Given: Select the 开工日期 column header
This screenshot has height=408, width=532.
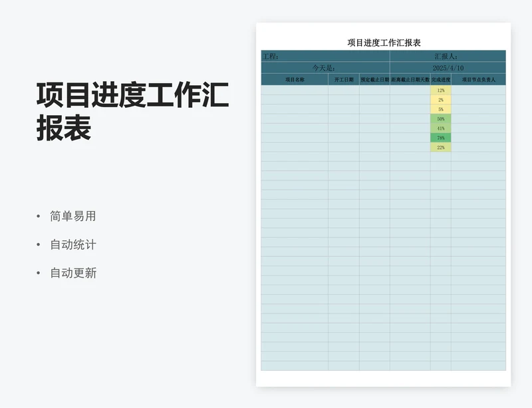Looking at the screenshot, I should tap(344, 79).
